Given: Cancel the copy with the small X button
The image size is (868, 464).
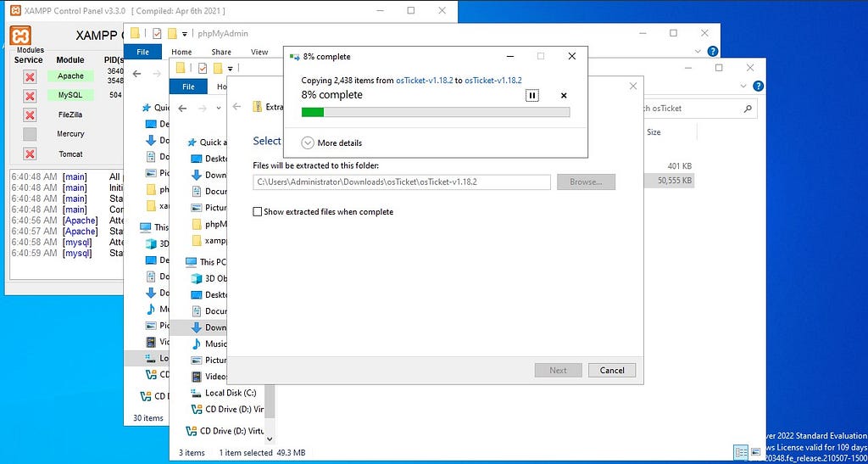Looking at the screenshot, I should click(564, 96).
